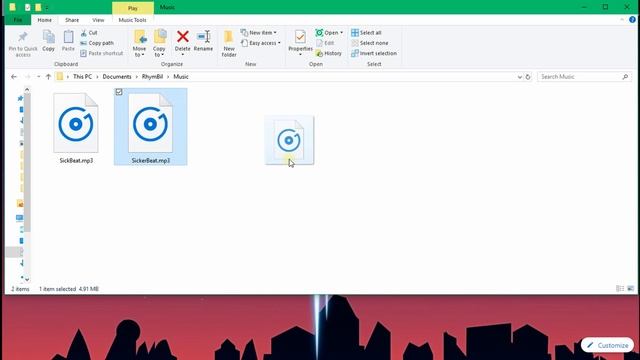
Task: Show file History
Action: pos(329,53)
